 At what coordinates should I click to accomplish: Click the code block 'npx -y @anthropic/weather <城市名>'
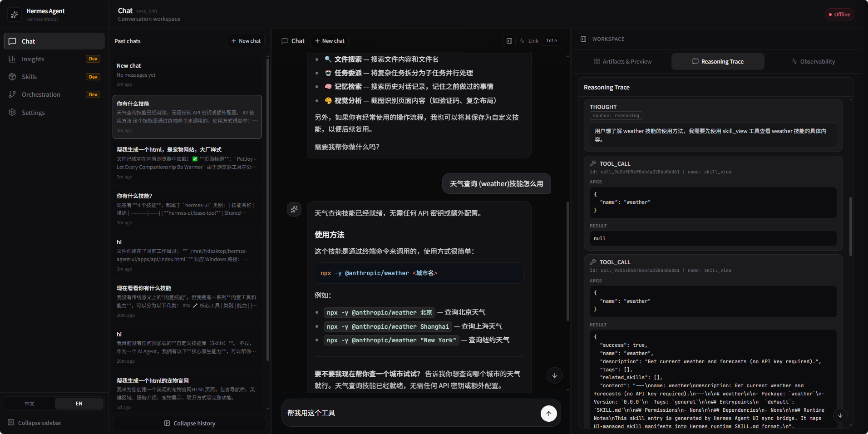(419, 273)
